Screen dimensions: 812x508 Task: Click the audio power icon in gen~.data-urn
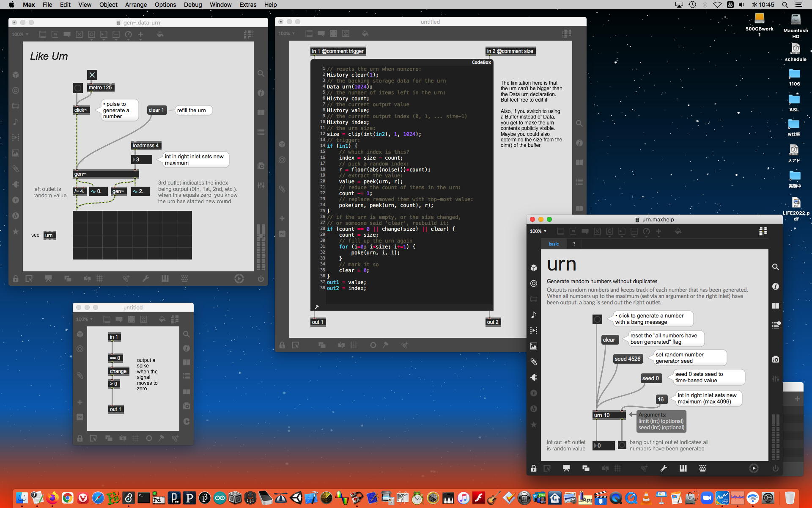(x=261, y=279)
